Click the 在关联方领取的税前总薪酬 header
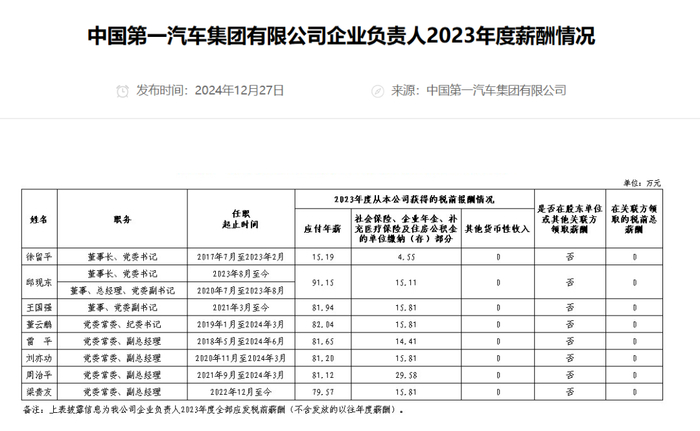This screenshot has height=431, width=700. click(x=634, y=219)
